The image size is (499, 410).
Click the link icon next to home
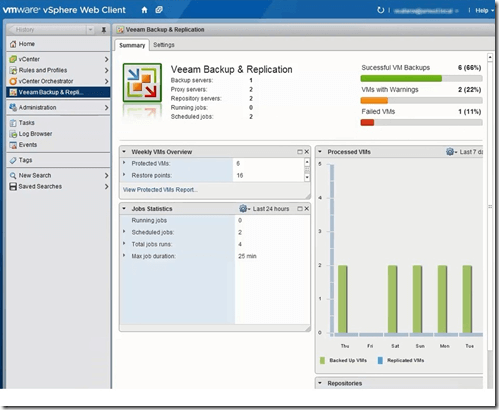(159, 10)
